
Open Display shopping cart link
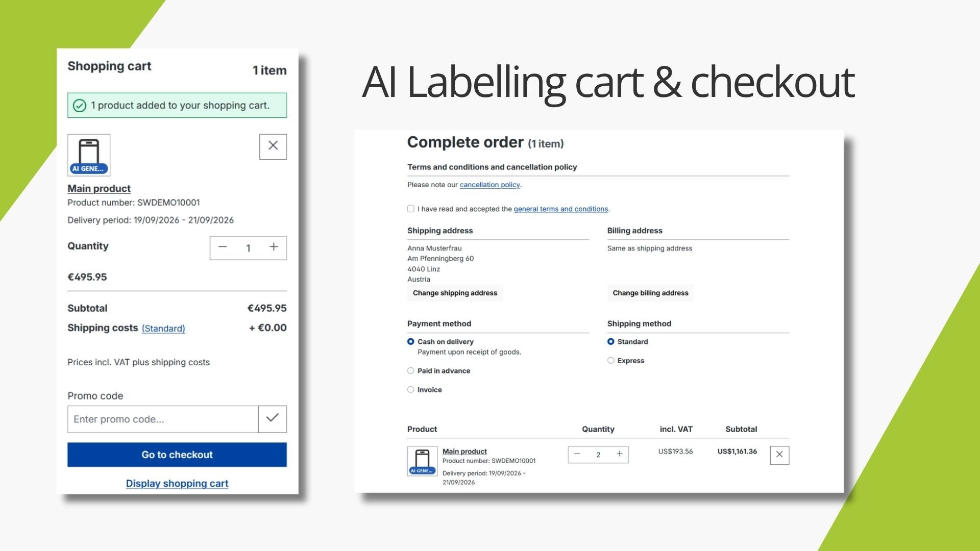tap(177, 483)
